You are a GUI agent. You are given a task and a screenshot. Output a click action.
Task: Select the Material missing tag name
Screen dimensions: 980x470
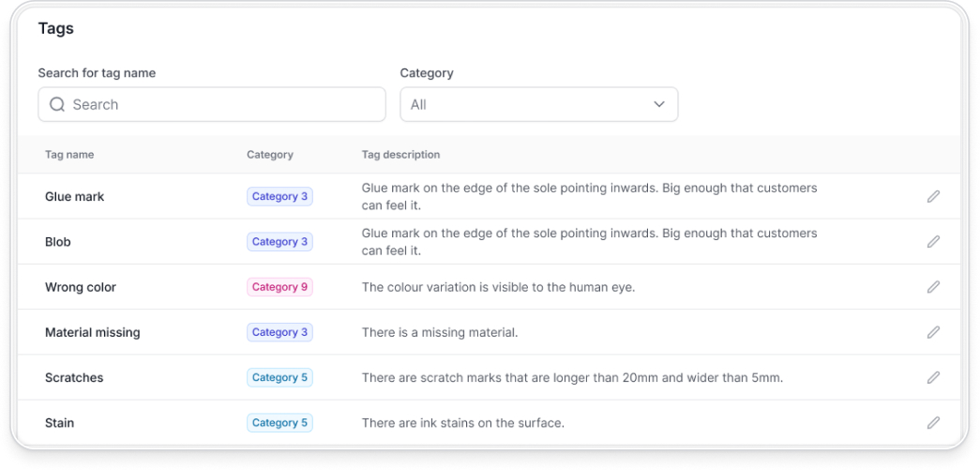(93, 332)
